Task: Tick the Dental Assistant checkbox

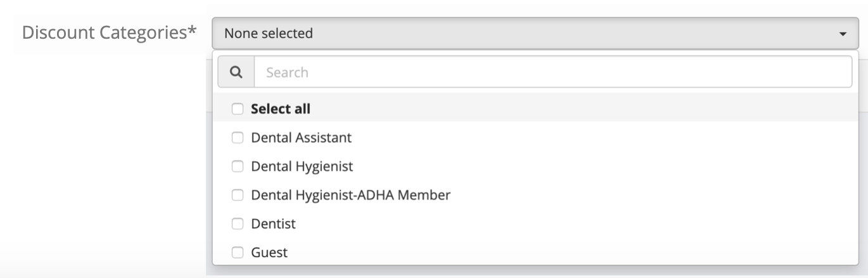Action: click(238, 138)
